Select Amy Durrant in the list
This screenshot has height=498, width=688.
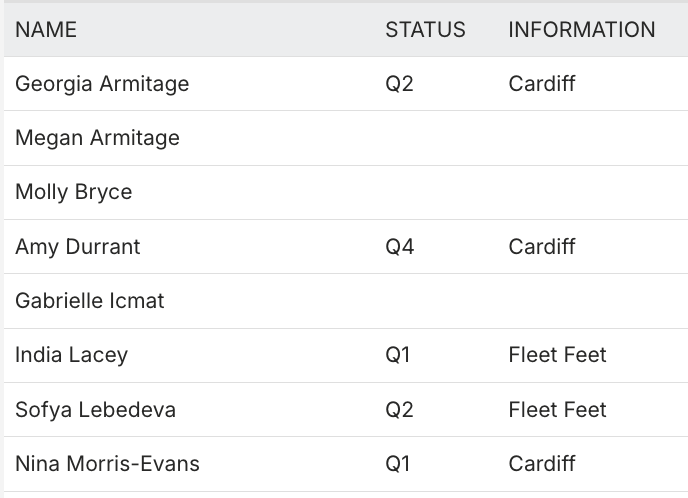click(77, 247)
